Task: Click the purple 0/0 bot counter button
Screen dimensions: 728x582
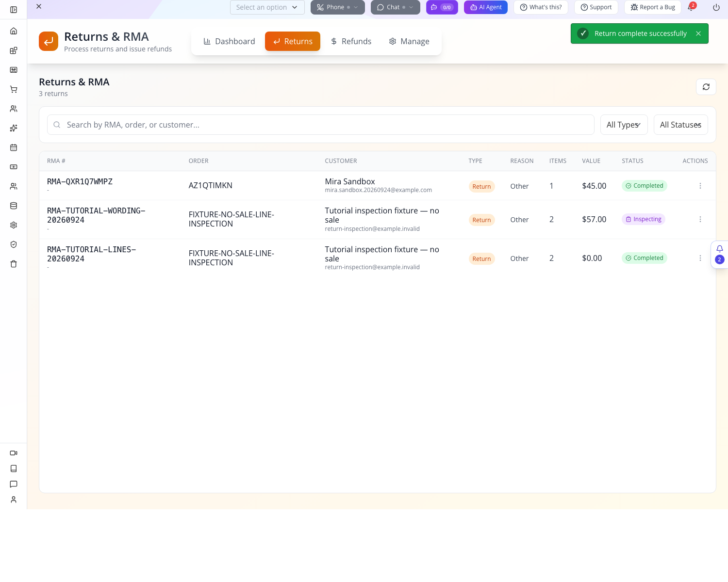Action: pos(442,7)
